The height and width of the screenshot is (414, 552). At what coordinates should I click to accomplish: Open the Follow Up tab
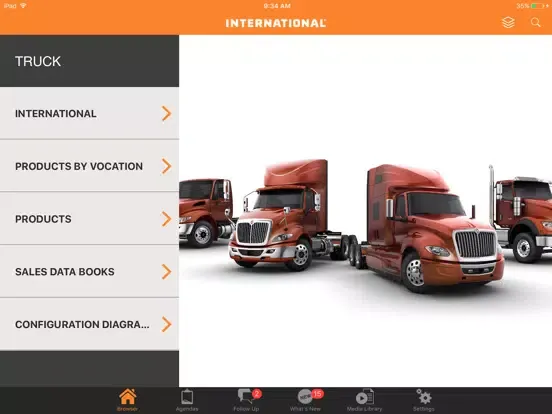246,400
